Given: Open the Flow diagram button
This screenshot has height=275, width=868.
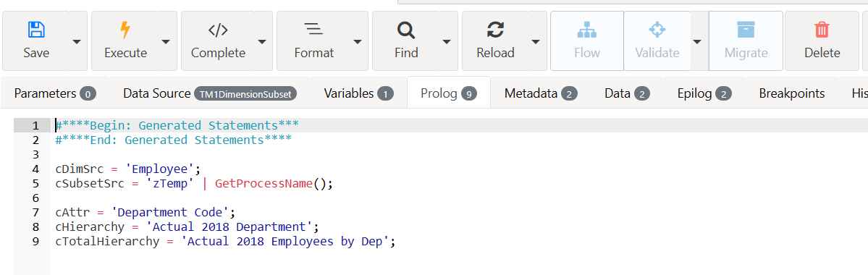Looking at the screenshot, I should tap(587, 41).
